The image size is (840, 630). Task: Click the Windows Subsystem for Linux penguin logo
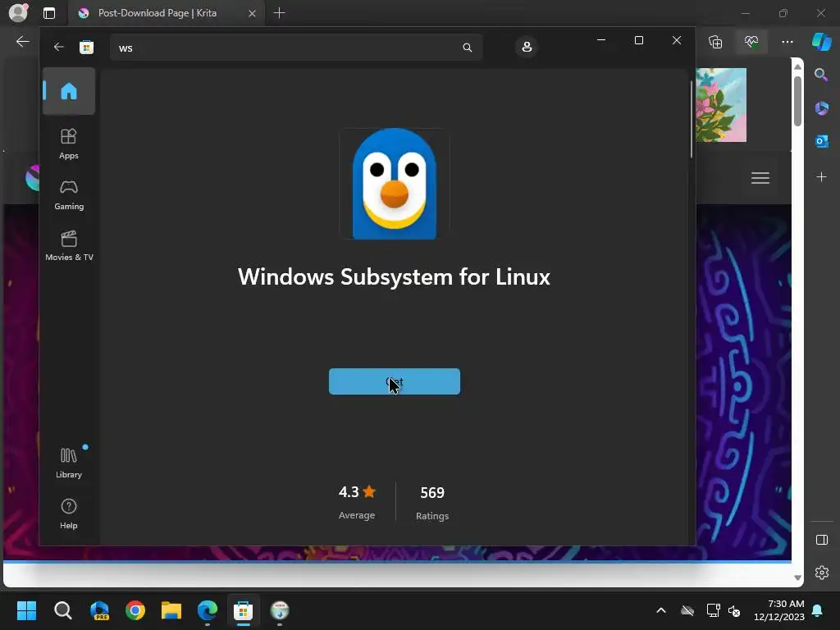395,184
